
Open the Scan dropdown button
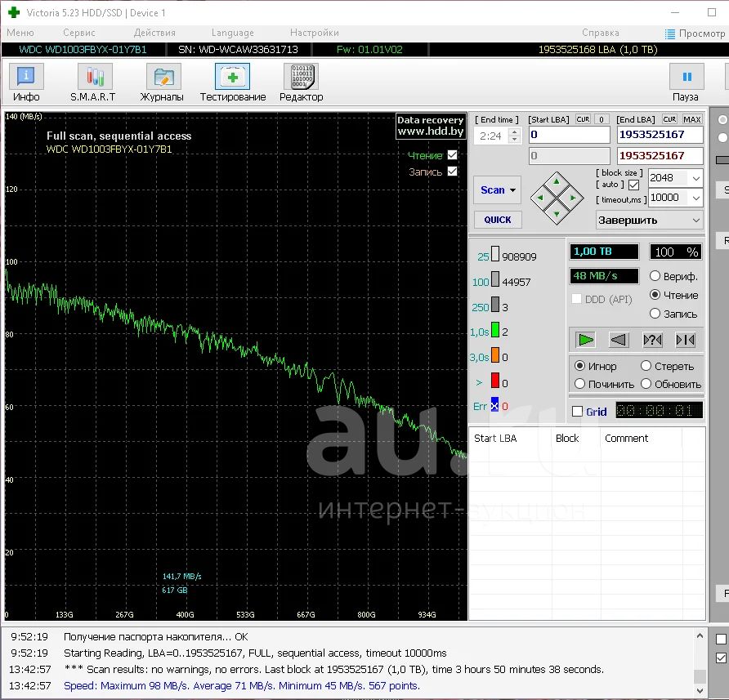pos(498,189)
